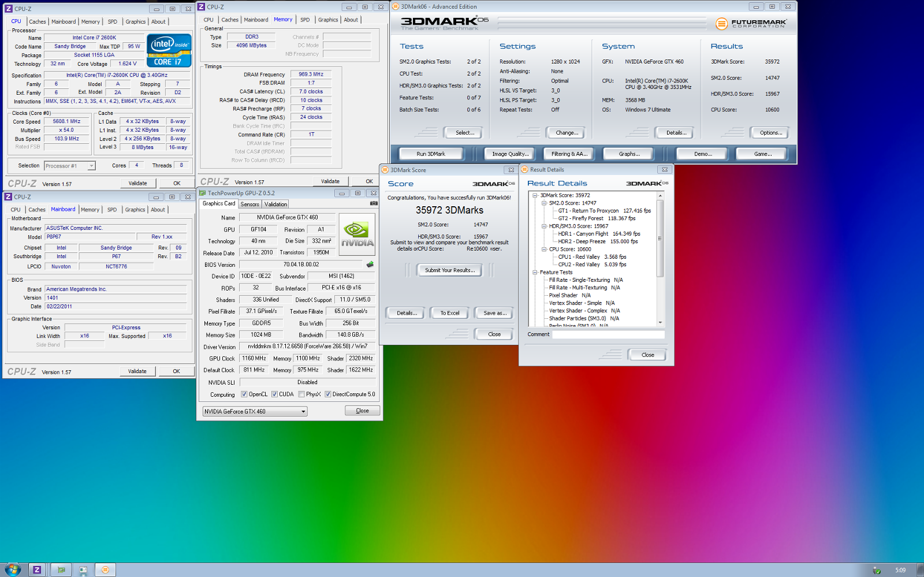Click the down arrow of the Result Details scrollbar

click(660, 322)
